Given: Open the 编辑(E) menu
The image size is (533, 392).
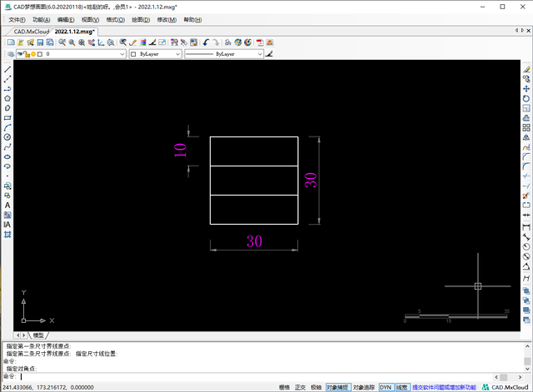Looking at the screenshot, I should coord(66,20).
